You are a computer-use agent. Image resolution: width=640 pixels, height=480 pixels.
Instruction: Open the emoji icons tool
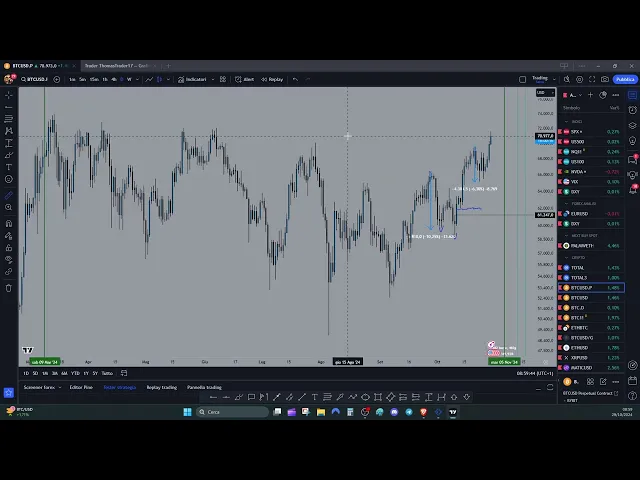pyautogui.click(x=9, y=179)
